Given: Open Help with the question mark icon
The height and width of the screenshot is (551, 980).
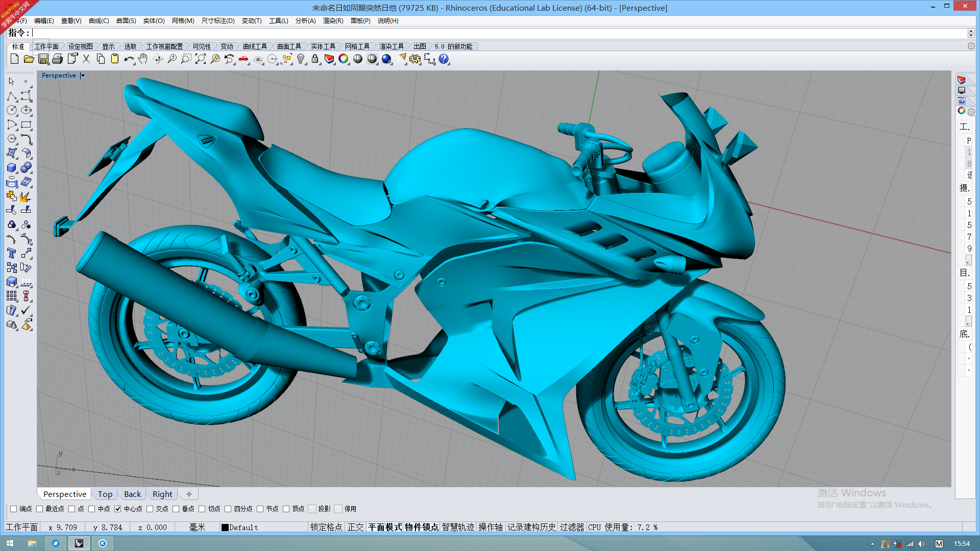Looking at the screenshot, I should pos(444,59).
